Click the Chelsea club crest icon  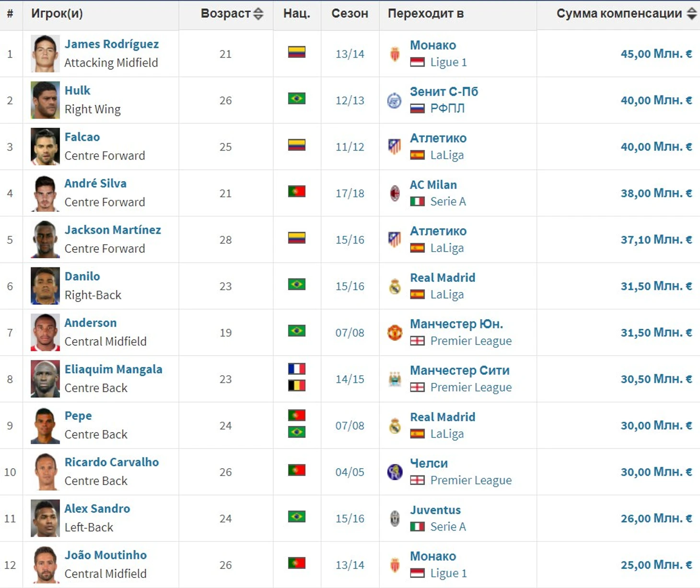[x=395, y=472]
